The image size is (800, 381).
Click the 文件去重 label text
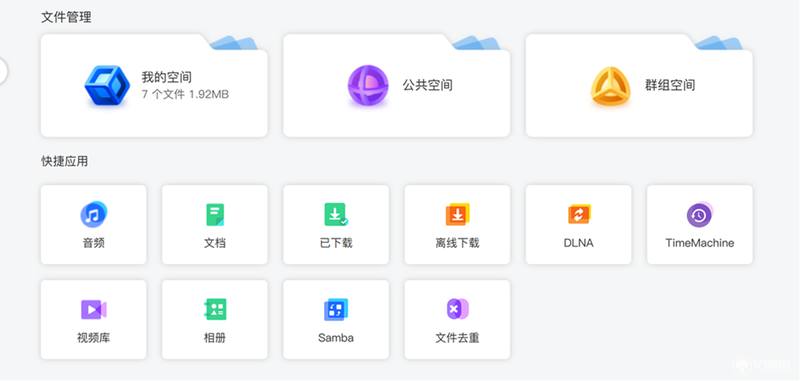coord(458,338)
